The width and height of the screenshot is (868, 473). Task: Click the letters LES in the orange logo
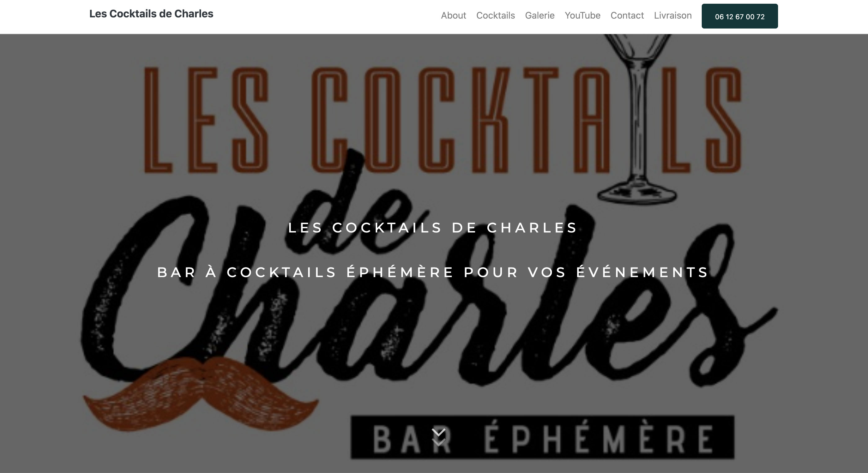click(206, 120)
